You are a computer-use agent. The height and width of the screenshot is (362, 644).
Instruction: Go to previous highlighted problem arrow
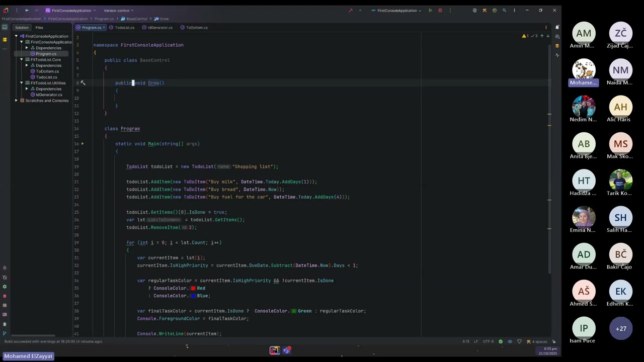(542, 36)
